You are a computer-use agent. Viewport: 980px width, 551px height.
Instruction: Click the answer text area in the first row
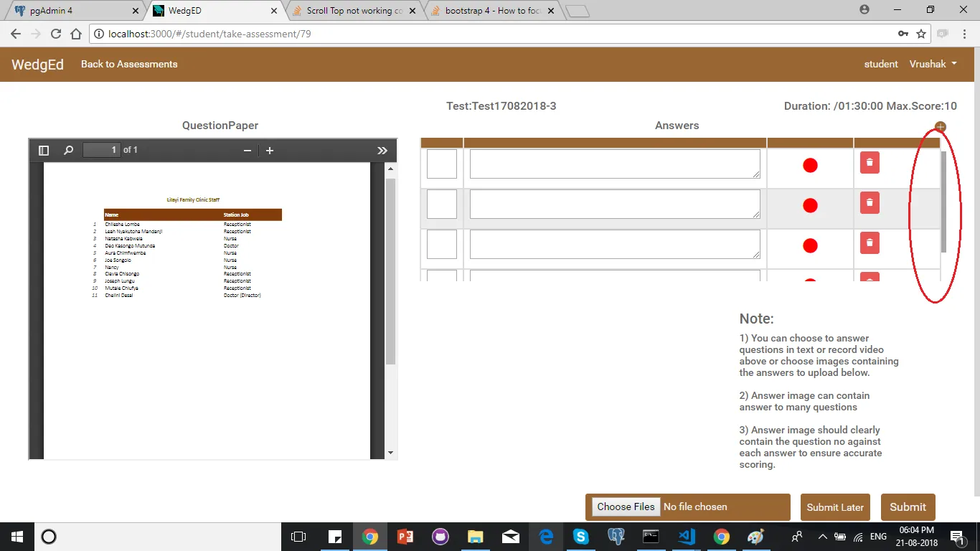(615, 164)
